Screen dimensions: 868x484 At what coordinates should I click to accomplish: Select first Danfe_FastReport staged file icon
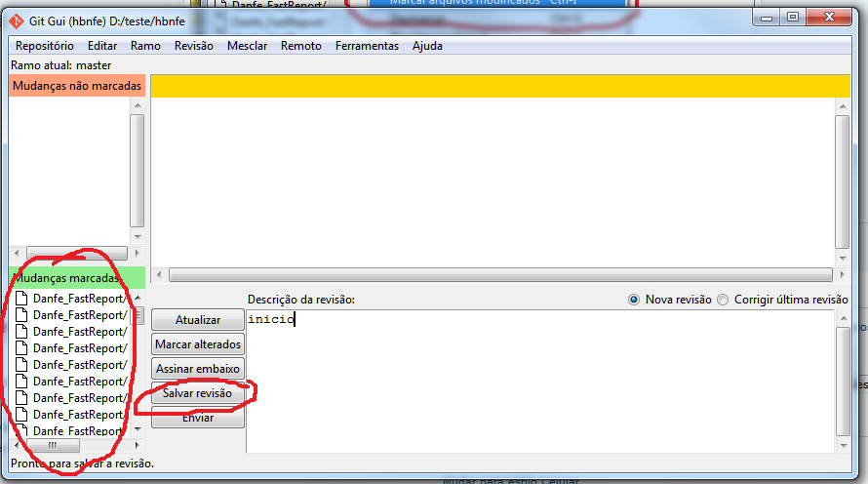[21, 299]
